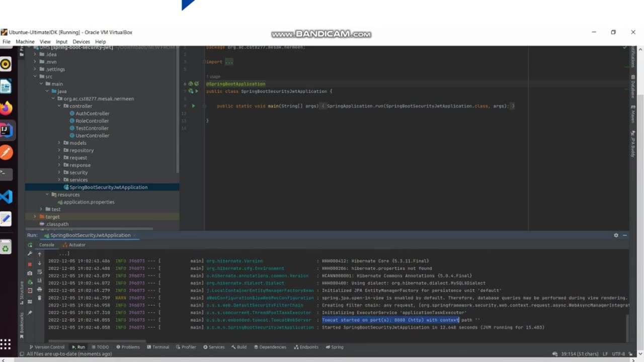
Task: Click the print icon in console toolbar
Action: (40, 290)
